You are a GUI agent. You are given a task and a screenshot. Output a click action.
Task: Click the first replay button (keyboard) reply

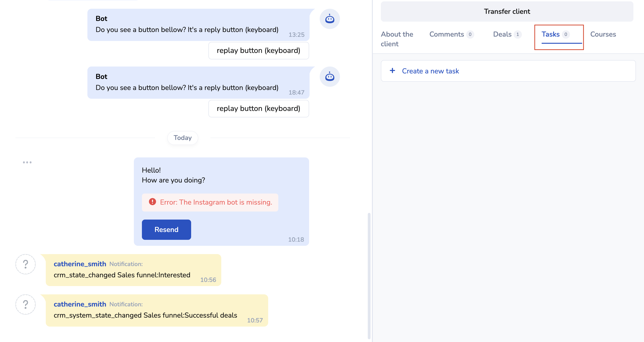pos(258,51)
